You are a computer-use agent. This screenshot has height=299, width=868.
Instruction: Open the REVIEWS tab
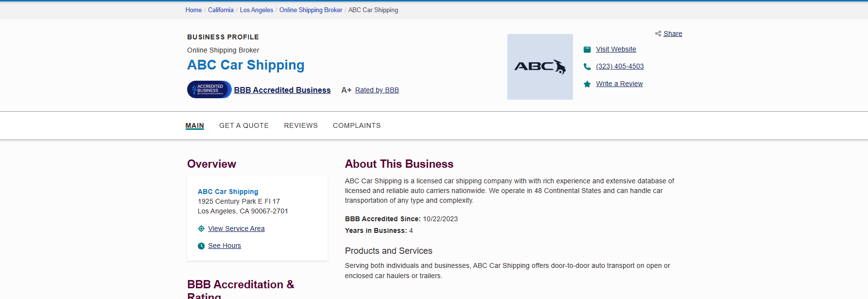(x=301, y=125)
